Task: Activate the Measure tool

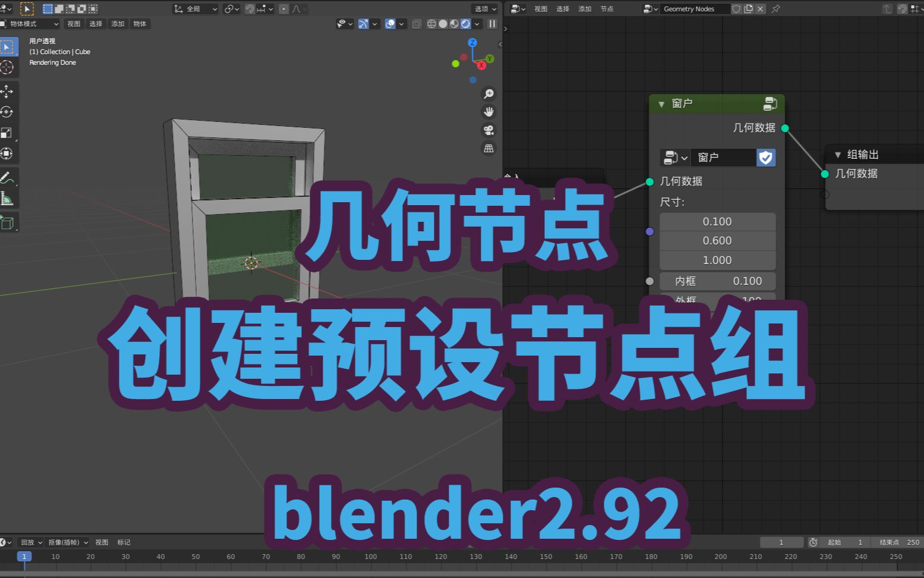Action: (x=8, y=198)
